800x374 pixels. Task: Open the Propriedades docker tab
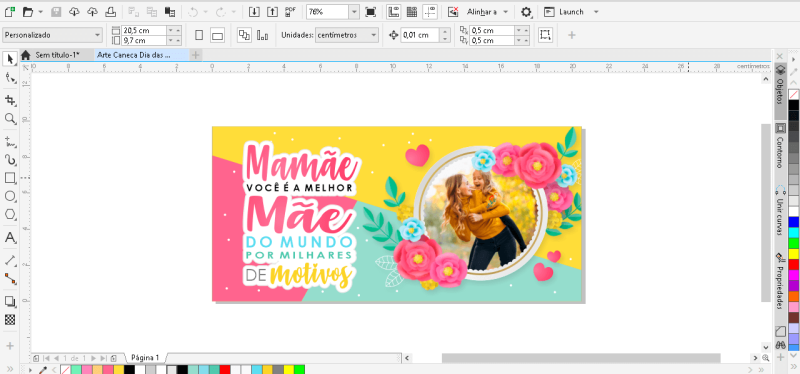780,282
